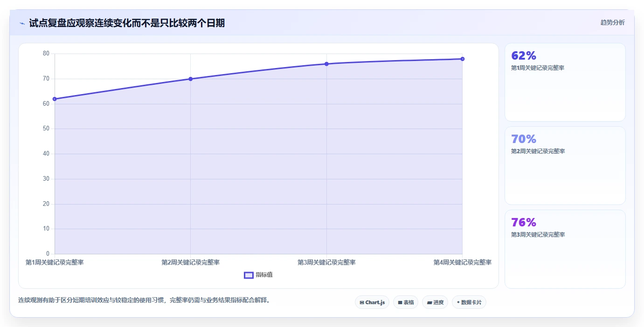Select the Chart.js tag

(372, 302)
